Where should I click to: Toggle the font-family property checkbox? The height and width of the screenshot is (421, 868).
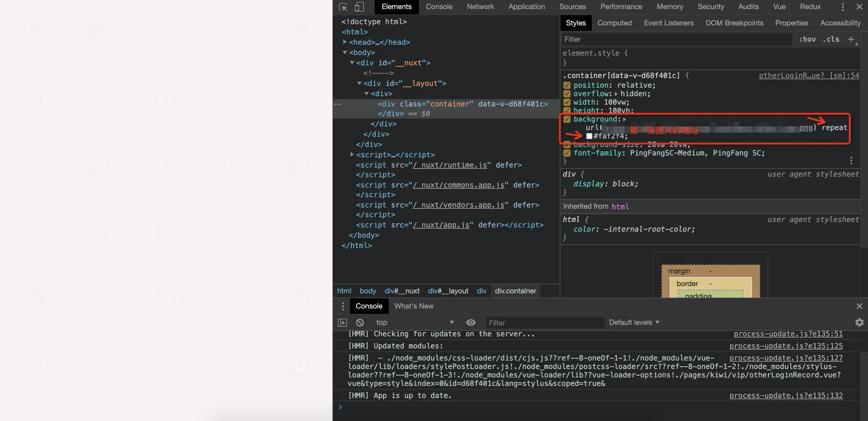(x=567, y=153)
